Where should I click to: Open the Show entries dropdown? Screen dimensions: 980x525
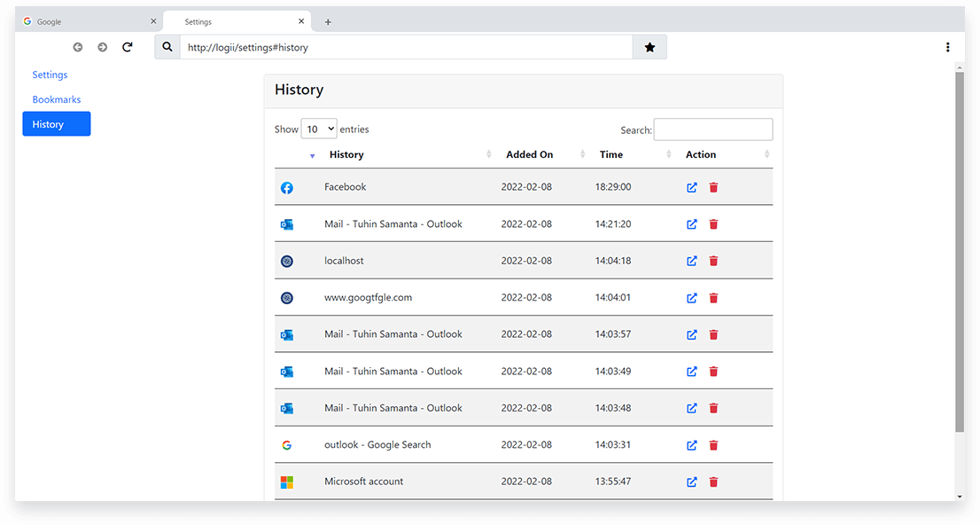point(319,129)
